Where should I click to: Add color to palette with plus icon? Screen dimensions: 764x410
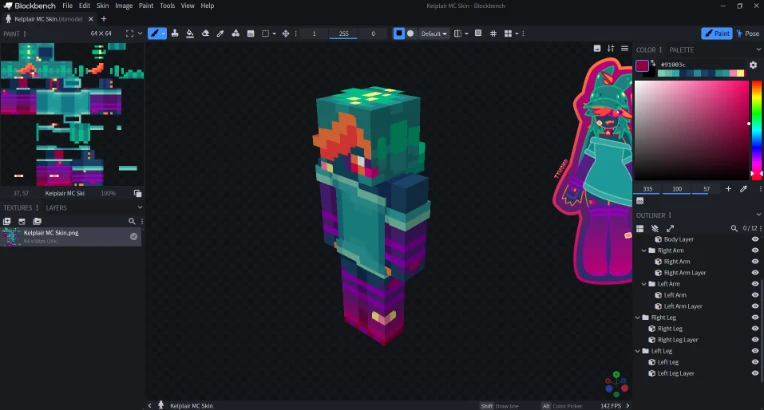tap(728, 189)
